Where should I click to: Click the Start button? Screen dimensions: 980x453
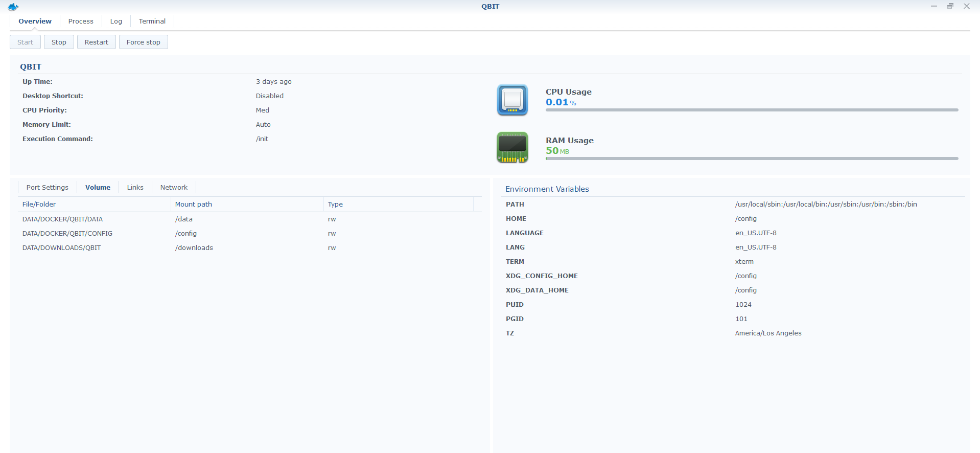point(25,42)
